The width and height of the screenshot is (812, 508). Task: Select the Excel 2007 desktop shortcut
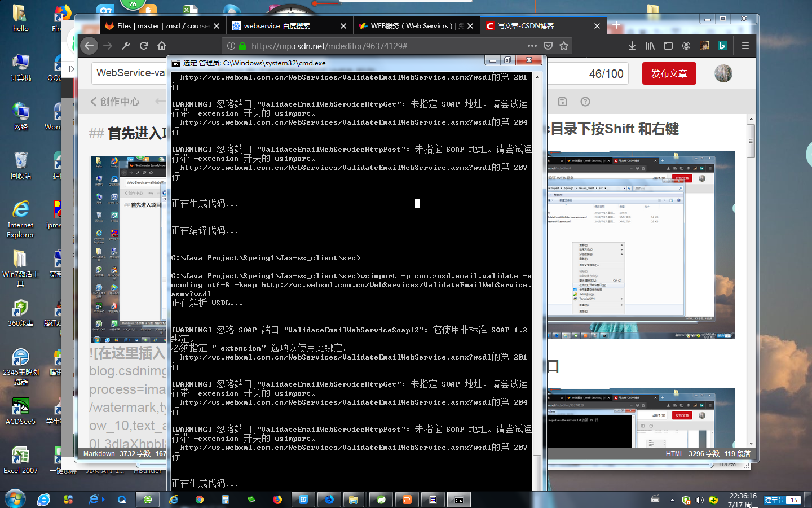click(x=20, y=460)
